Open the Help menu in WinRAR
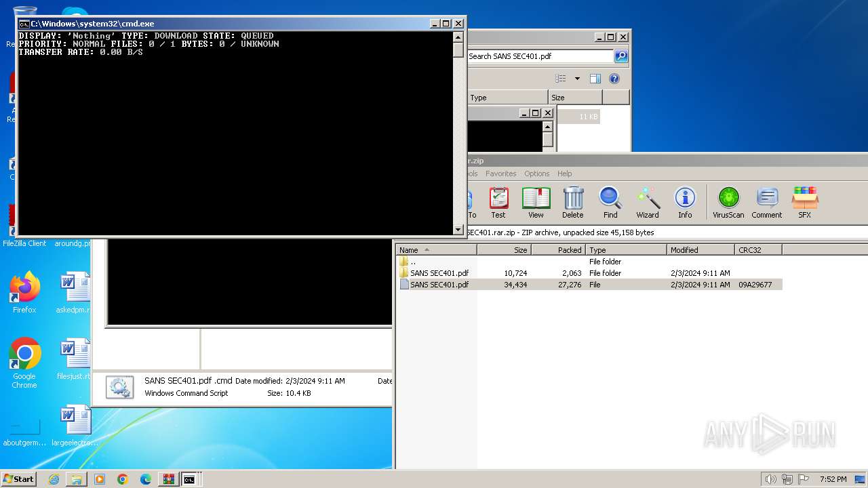 tap(565, 174)
